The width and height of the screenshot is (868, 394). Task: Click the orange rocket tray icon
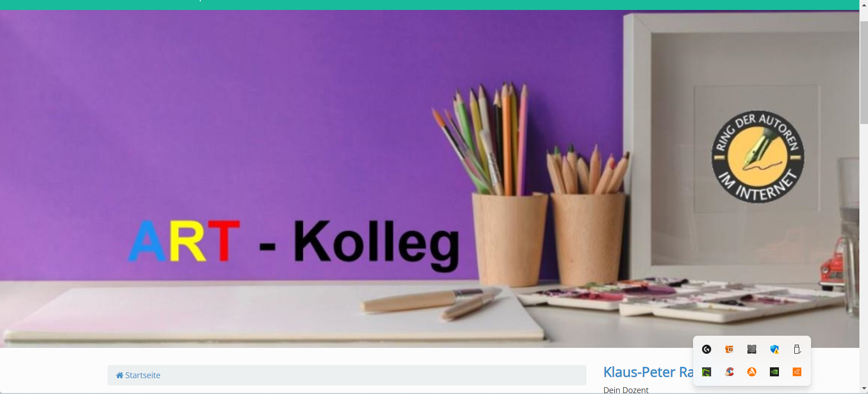797,372
